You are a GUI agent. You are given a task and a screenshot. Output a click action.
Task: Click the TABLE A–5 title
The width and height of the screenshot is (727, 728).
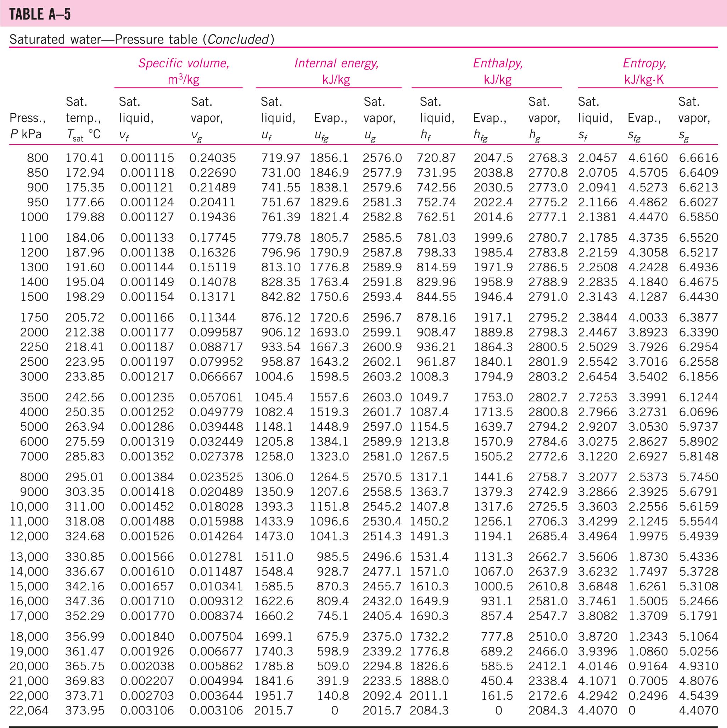[40, 14]
